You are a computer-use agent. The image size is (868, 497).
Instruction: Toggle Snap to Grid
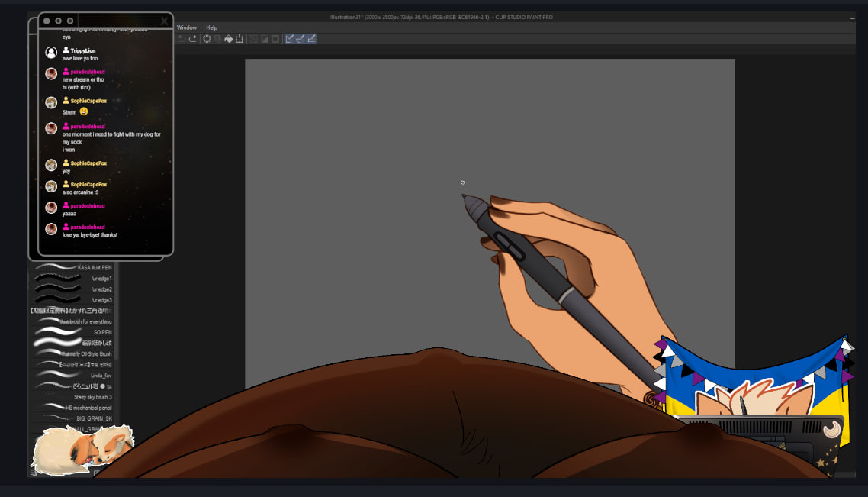click(311, 39)
